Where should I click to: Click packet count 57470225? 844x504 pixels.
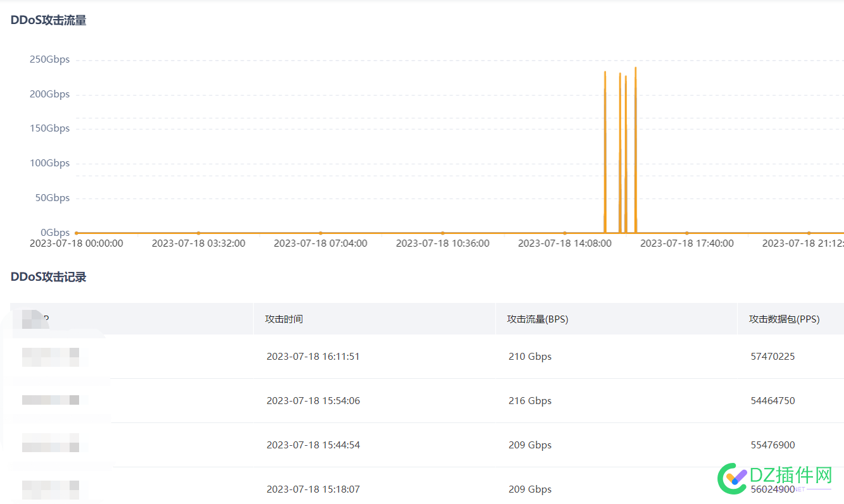pyautogui.click(x=773, y=357)
